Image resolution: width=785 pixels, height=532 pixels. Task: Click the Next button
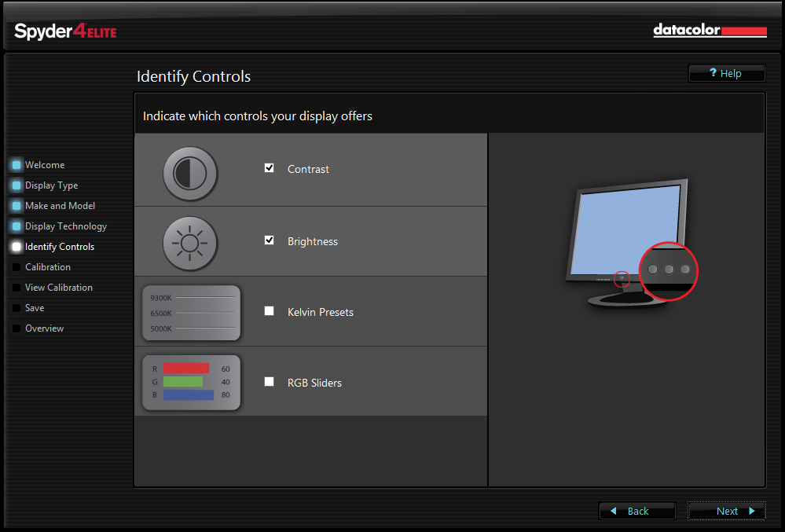pos(726,511)
